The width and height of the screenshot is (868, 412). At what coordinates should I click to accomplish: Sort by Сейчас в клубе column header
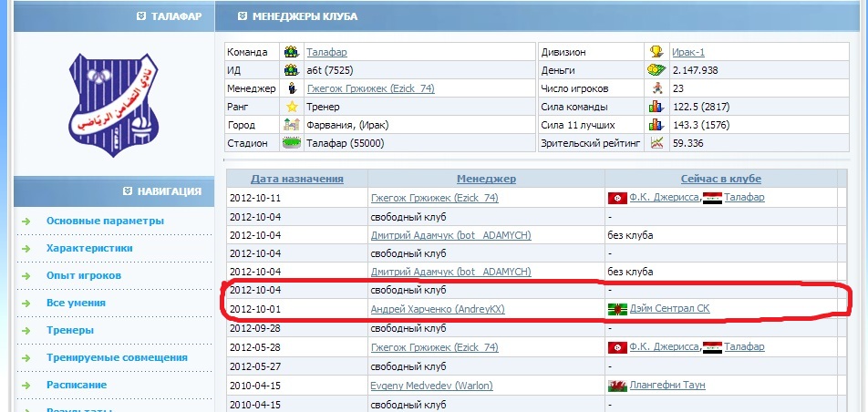point(720,179)
